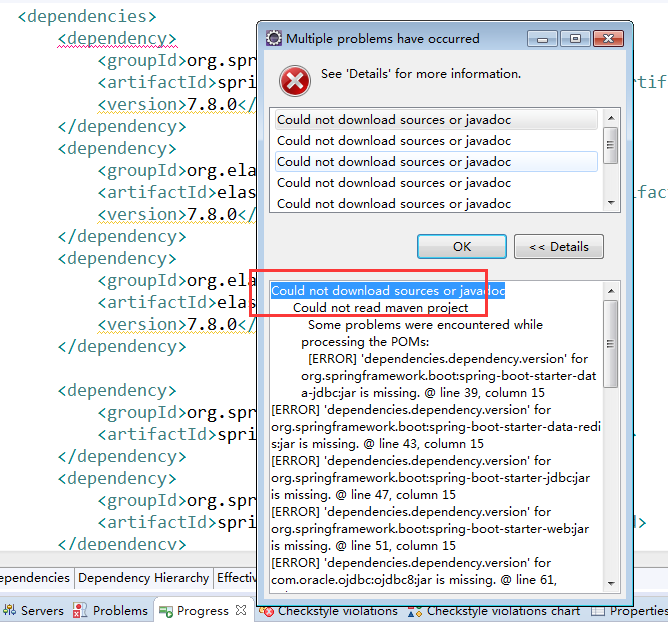Screen dimensions: 668x623
Task: Select the Progress view tab
Action: point(202,611)
